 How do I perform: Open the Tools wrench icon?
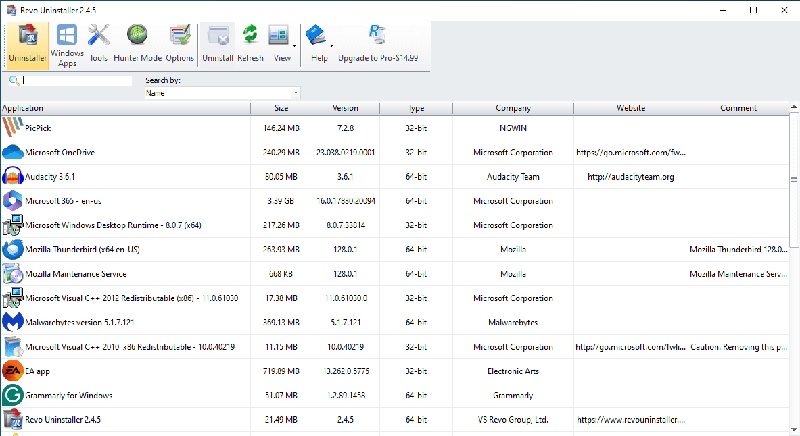pyautogui.click(x=98, y=36)
